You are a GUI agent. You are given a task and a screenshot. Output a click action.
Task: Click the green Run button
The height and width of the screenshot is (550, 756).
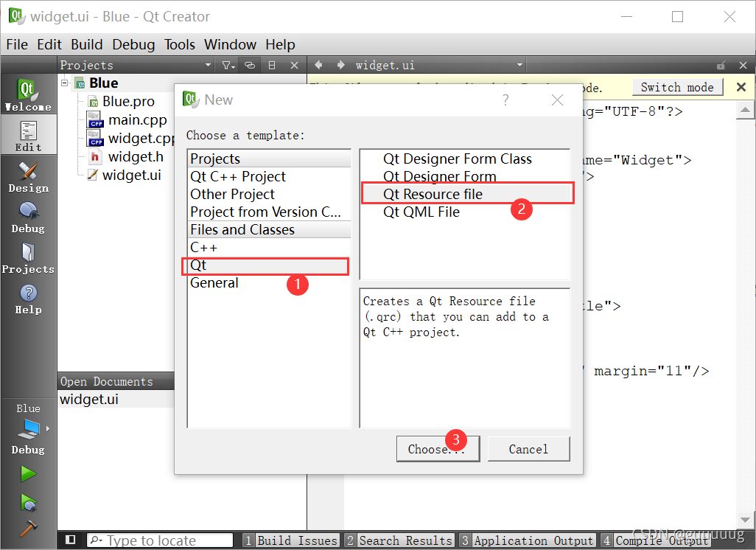click(x=29, y=474)
